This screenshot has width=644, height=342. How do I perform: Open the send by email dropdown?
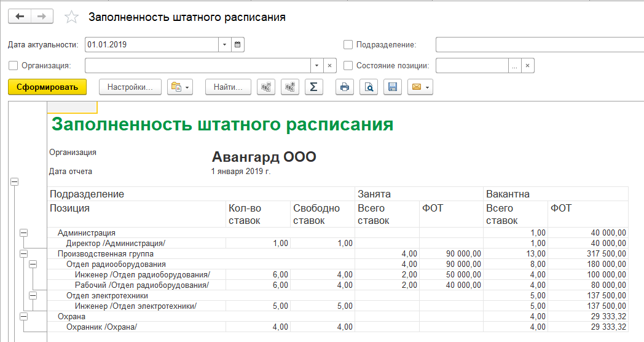click(x=420, y=87)
